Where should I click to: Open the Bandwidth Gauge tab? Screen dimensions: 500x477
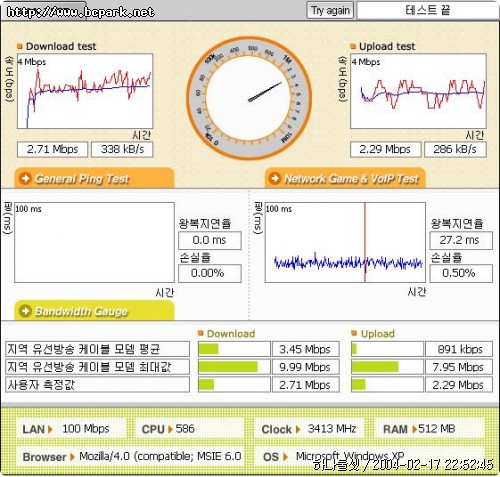pos(94,311)
